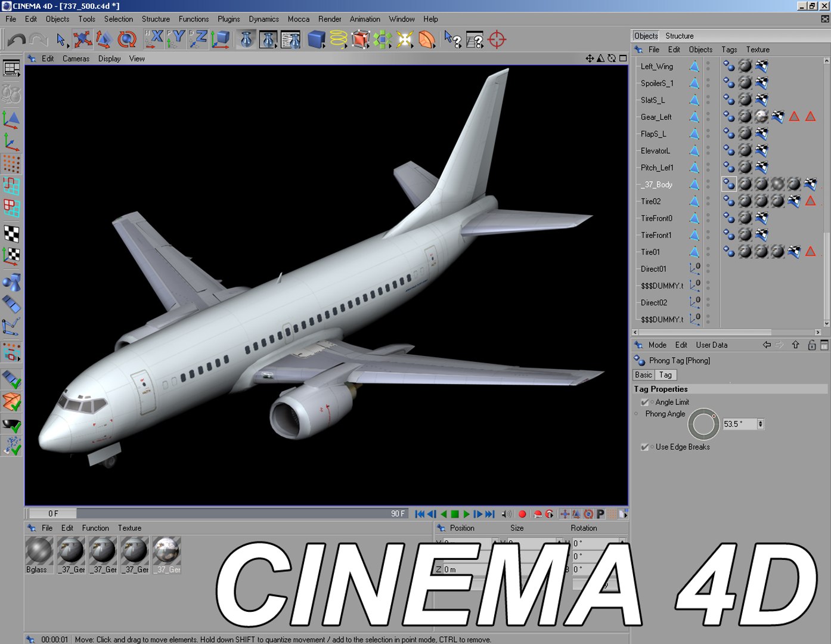The height and width of the screenshot is (644, 831).
Task: Open the Render menu
Action: click(330, 19)
